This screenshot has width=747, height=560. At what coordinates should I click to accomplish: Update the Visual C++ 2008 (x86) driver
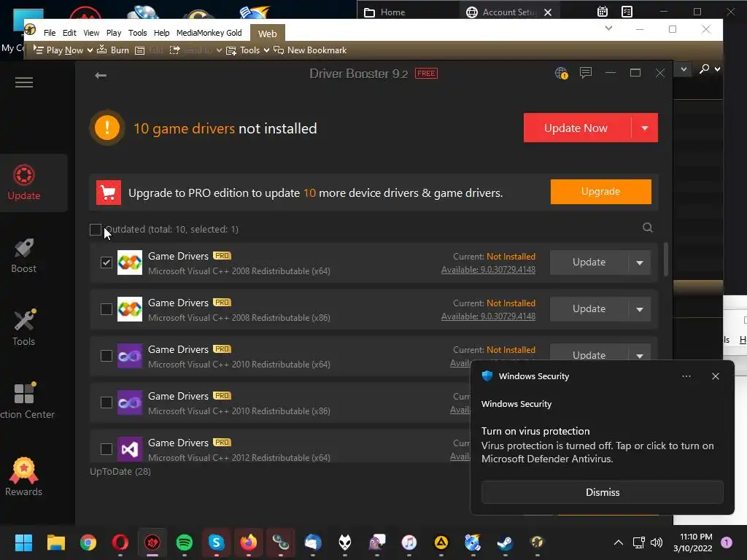click(x=589, y=309)
